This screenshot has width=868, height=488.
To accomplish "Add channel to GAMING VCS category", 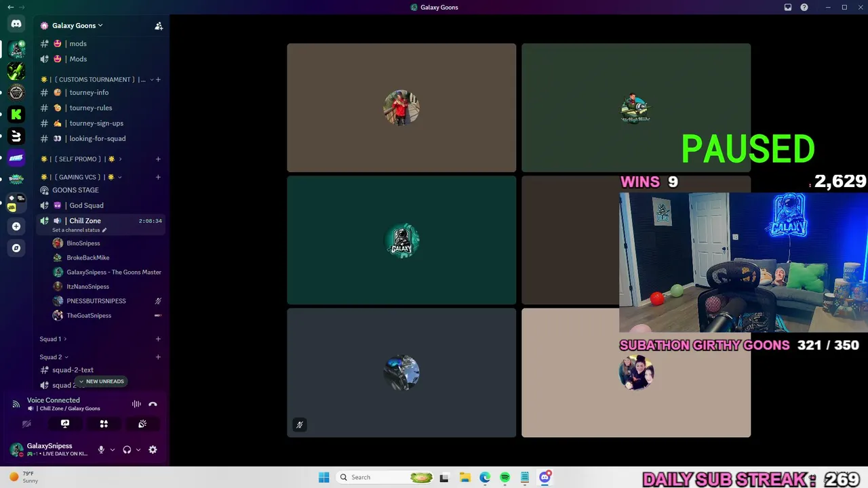I will [x=158, y=177].
